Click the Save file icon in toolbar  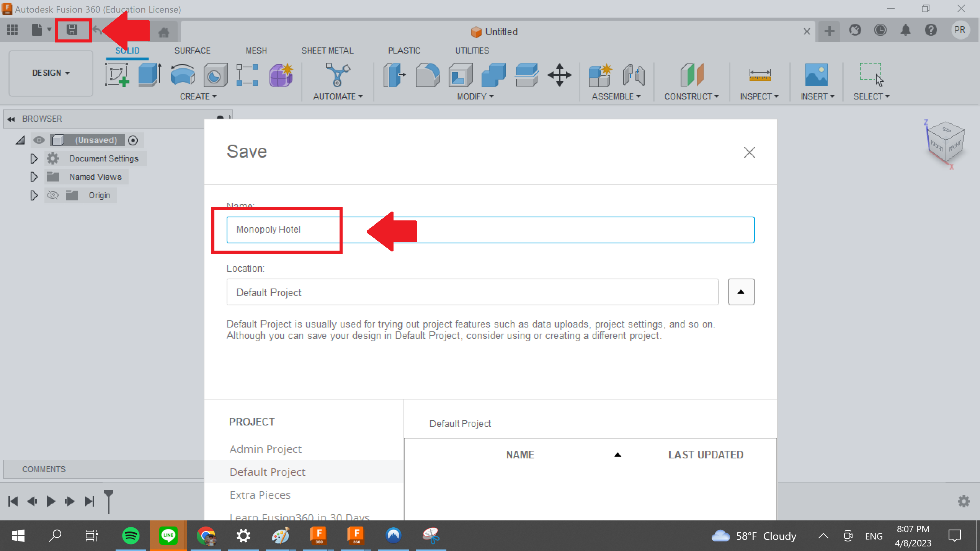tap(73, 31)
